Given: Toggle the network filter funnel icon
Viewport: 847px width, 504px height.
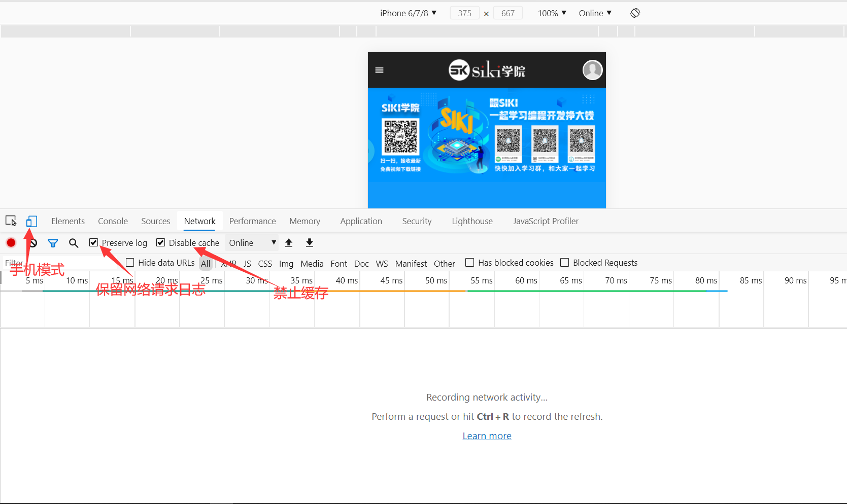Looking at the screenshot, I should pos(53,243).
